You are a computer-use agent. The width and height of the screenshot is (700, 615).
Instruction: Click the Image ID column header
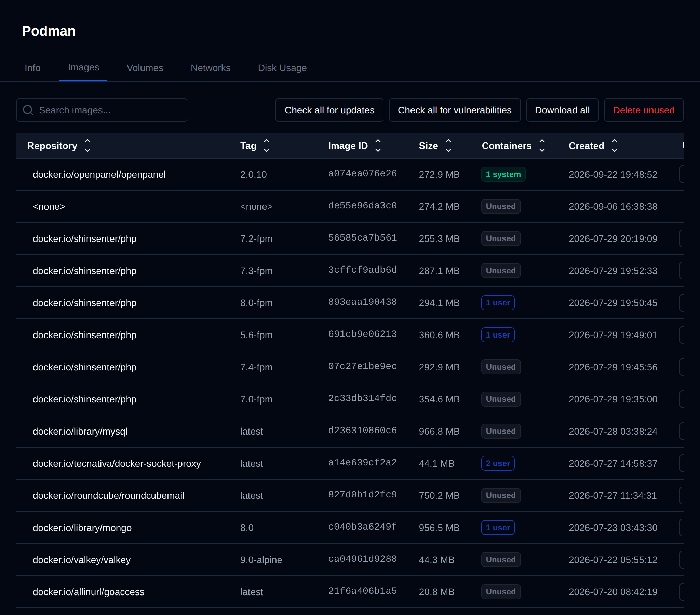pyautogui.click(x=348, y=146)
